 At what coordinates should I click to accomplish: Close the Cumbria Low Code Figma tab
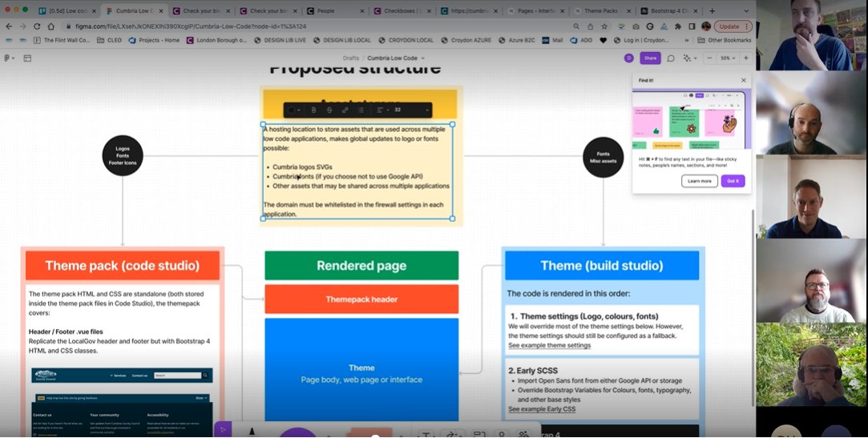pos(160,10)
